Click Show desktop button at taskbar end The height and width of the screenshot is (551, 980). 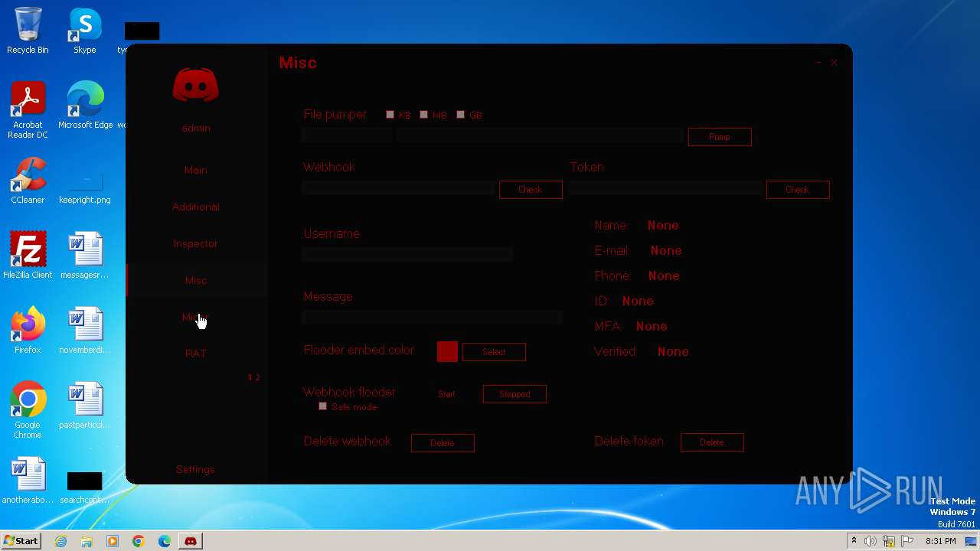click(x=972, y=541)
